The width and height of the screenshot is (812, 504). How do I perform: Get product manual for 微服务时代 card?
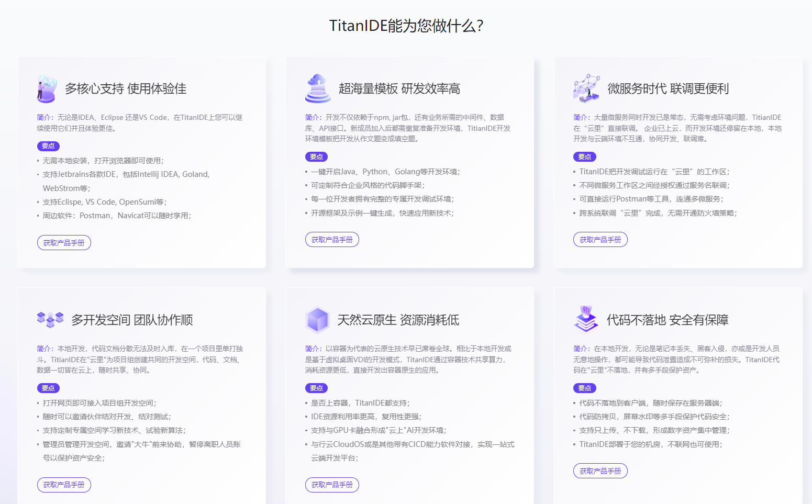[x=600, y=240]
